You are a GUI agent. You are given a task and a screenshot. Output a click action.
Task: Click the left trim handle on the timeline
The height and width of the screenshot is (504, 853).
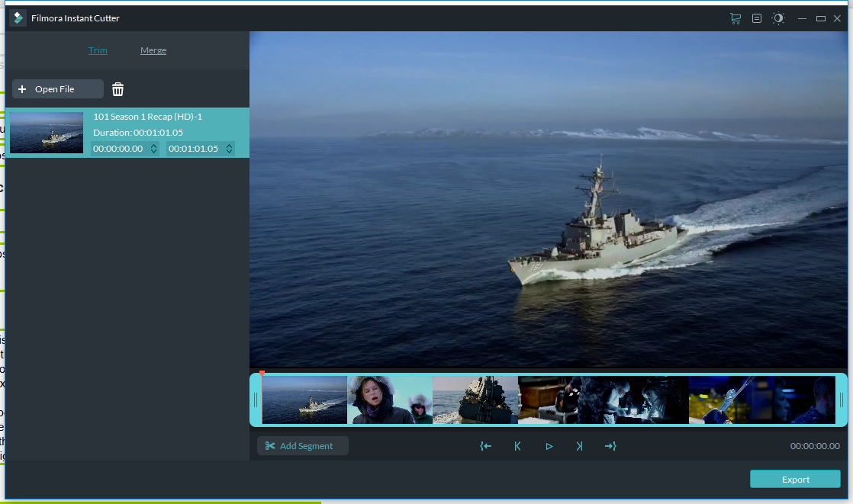click(x=257, y=399)
